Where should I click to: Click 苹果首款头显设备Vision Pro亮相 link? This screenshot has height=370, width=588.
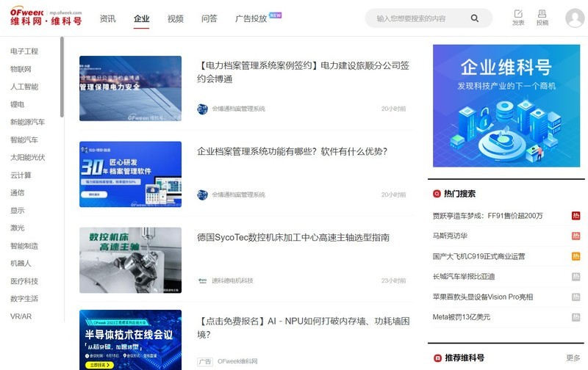(483, 297)
